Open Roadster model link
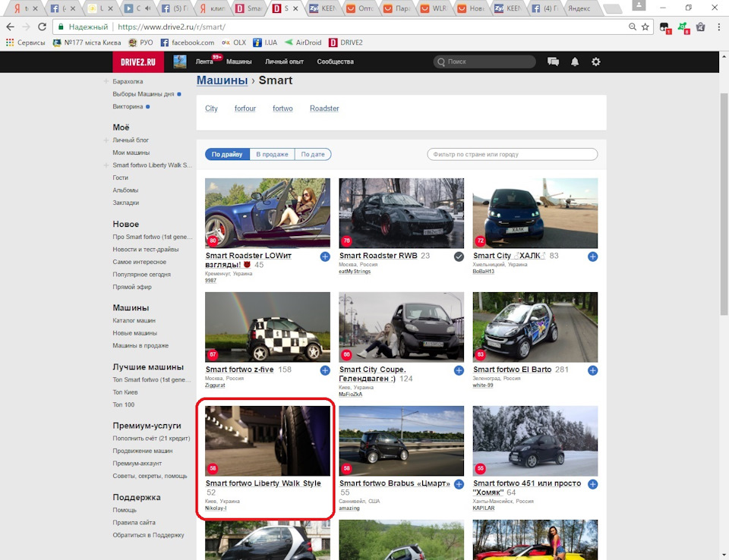Screen dimensions: 729x560 (x=324, y=109)
